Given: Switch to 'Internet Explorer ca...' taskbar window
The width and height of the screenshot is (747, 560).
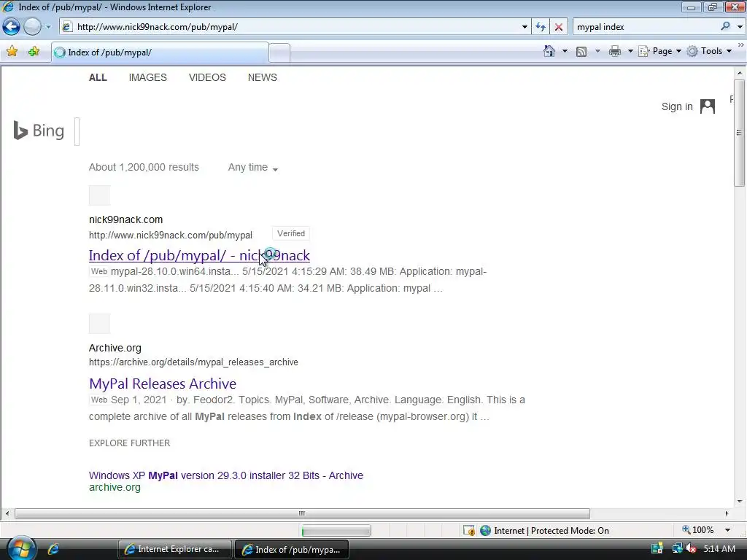Looking at the screenshot, I should (x=174, y=549).
